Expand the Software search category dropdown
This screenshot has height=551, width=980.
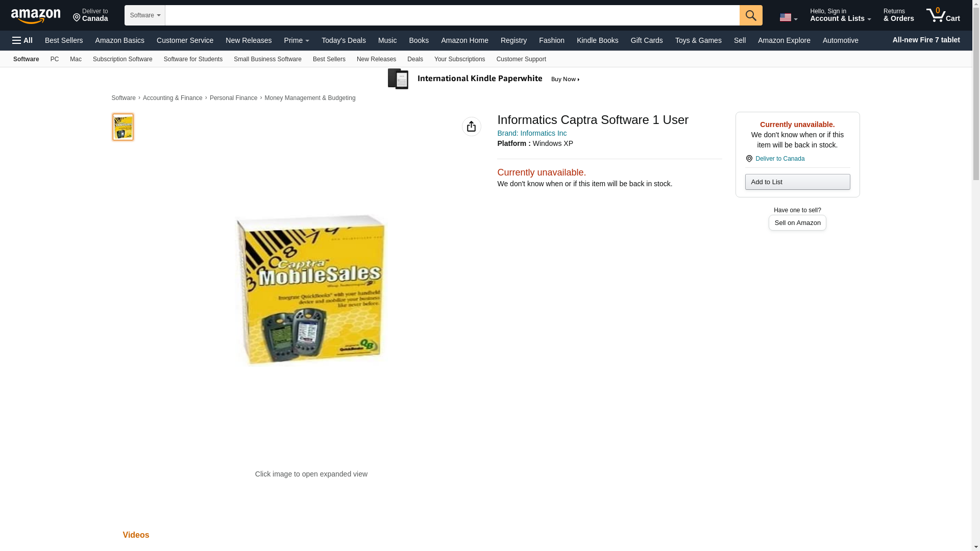click(145, 15)
